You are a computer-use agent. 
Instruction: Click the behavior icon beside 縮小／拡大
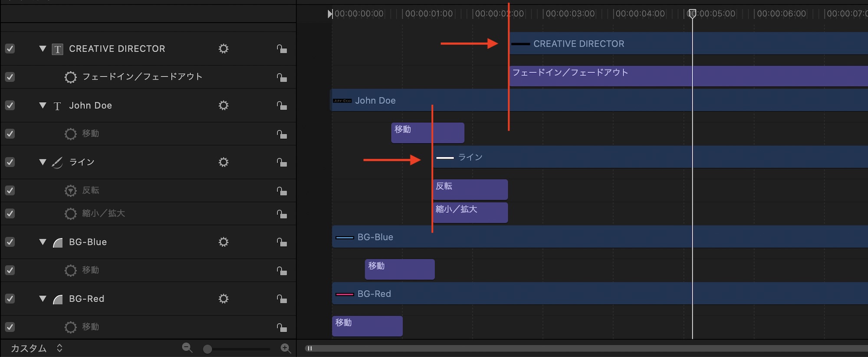[70, 214]
